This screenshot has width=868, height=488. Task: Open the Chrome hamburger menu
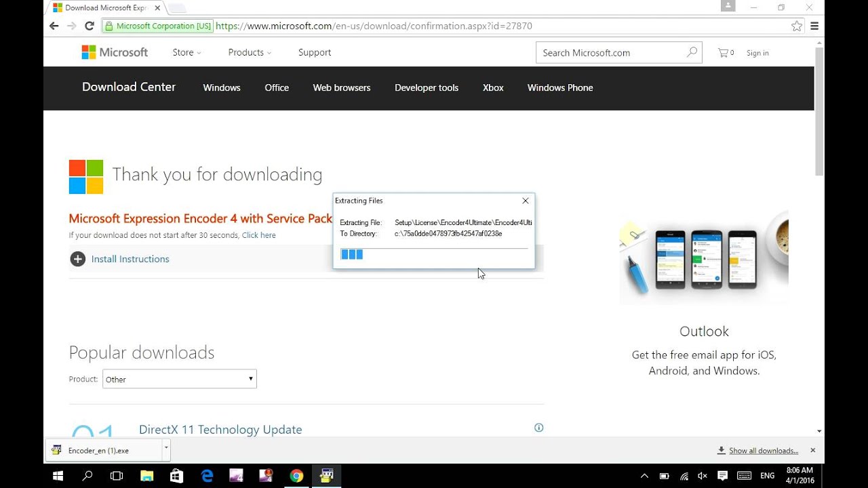click(x=814, y=26)
